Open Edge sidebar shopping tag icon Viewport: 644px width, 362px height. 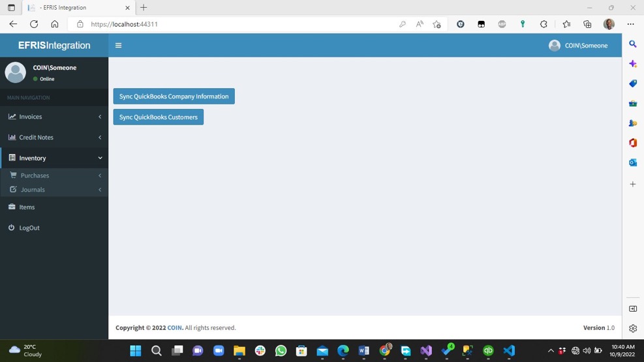pyautogui.click(x=633, y=83)
